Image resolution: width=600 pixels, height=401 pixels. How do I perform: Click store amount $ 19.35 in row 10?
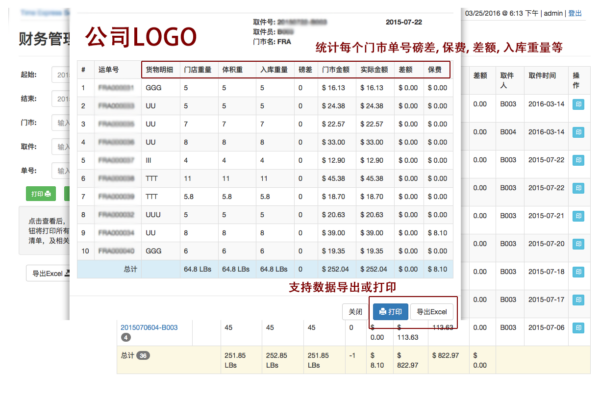click(333, 251)
